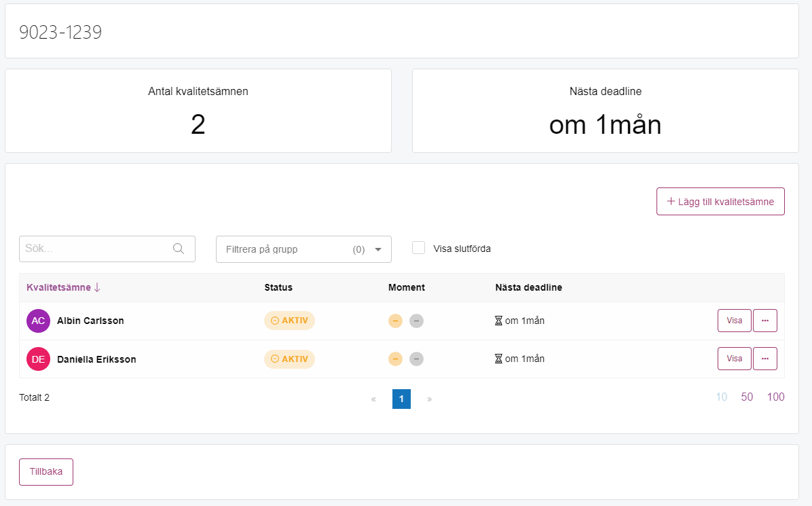812x506 pixels.
Task: Enable the Visa slutförda checkbox
Action: point(418,247)
